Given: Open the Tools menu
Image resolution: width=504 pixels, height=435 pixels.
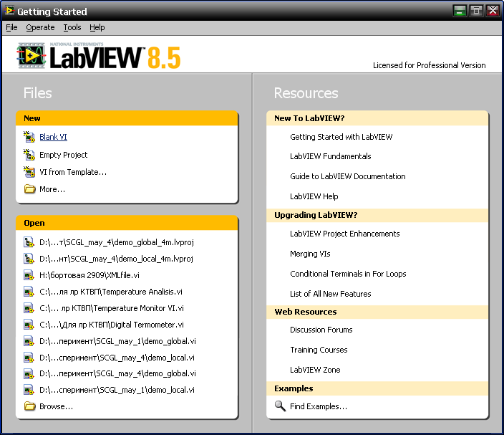Looking at the screenshot, I should click(x=72, y=28).
